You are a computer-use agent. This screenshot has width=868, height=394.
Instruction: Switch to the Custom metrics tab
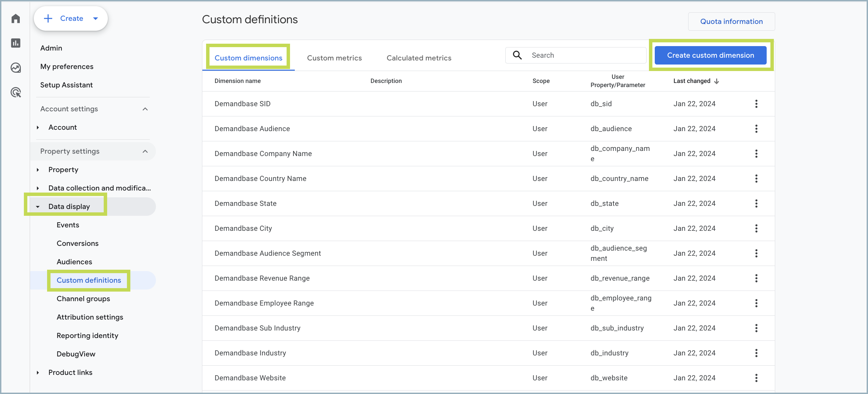[x=334, y=58]
